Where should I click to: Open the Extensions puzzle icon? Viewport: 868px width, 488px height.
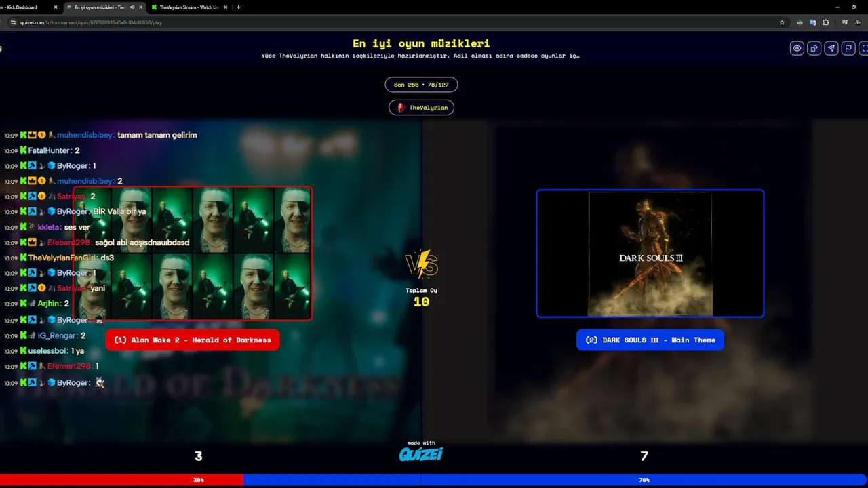click(825, 22)
